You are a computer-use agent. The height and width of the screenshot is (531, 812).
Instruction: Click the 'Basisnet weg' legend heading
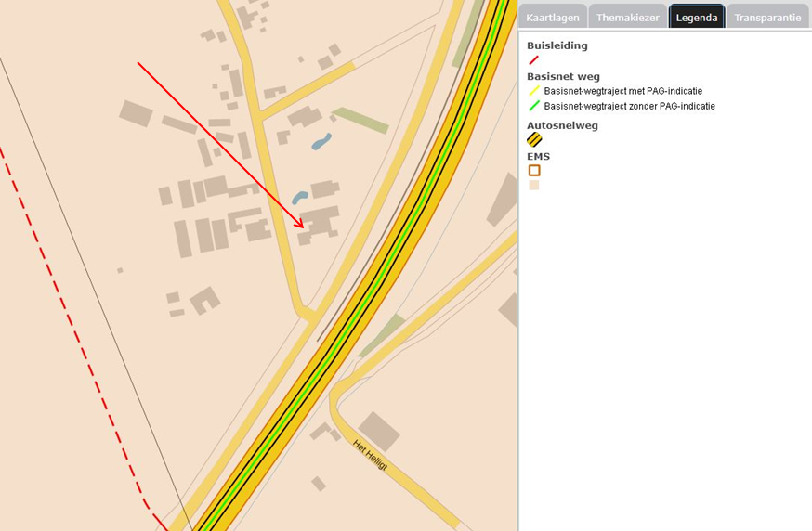point(563,77)
